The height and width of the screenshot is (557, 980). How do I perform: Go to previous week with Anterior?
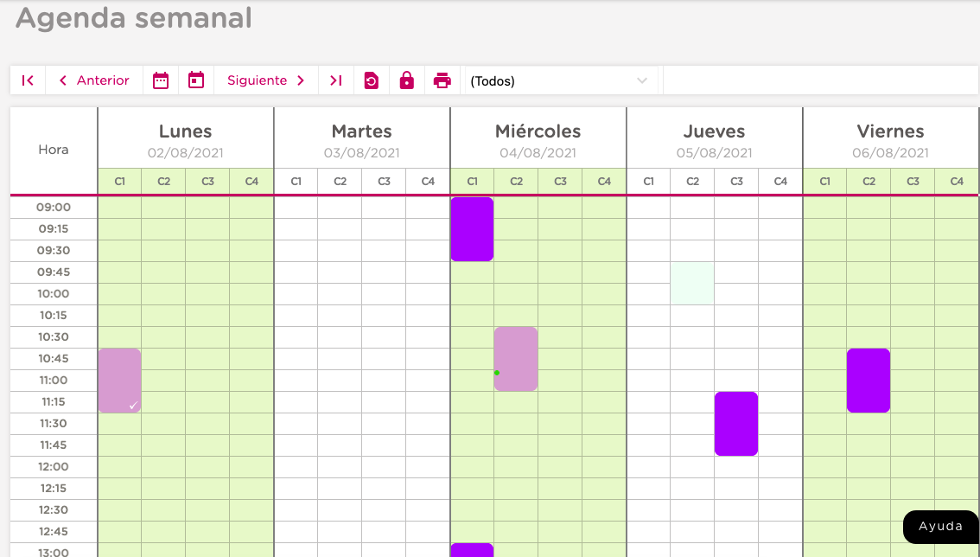(94, 80)
